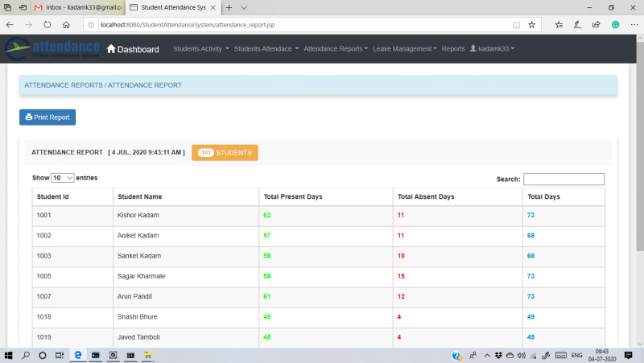Select student name Aniket Kadam
This screenshot has height=363, width=644.
[x=138, y=236]
